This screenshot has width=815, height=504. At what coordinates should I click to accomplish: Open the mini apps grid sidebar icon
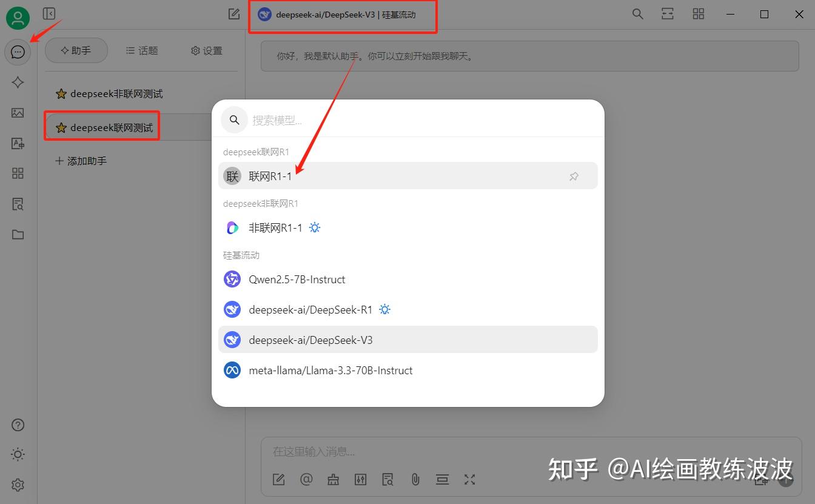(x=18, y=173)
